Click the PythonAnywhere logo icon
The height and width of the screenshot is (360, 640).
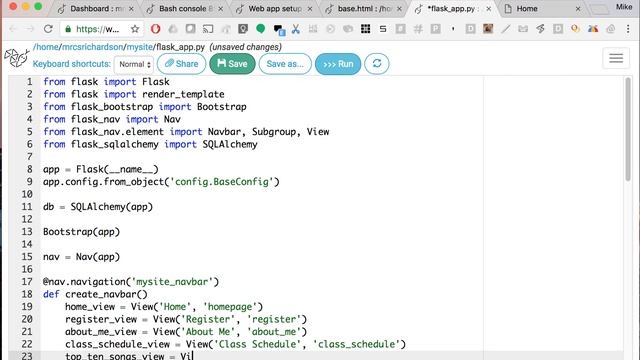tap(17, 58)
